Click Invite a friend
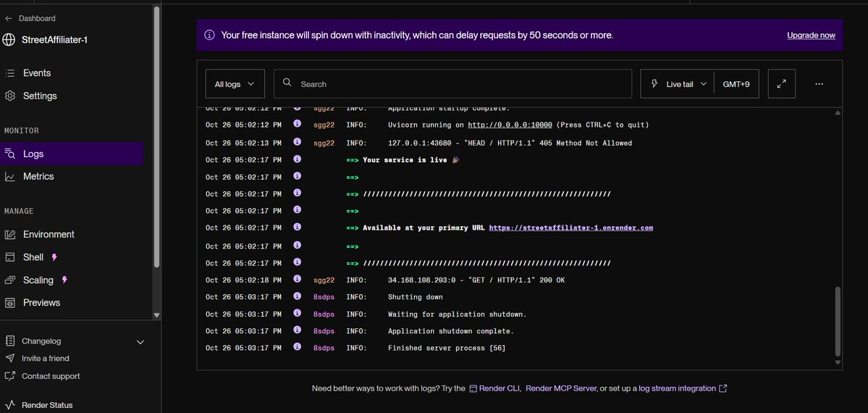Image resolution: width=868 pixels, height=413 pixels. click(46, 359)
